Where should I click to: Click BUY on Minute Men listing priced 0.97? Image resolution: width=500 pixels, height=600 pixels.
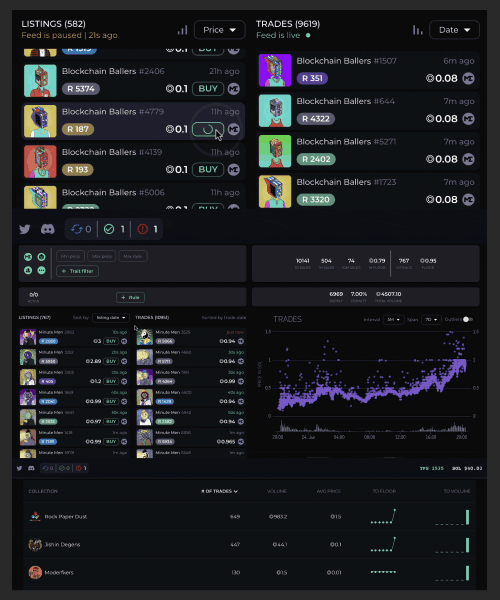click(111, 421)
